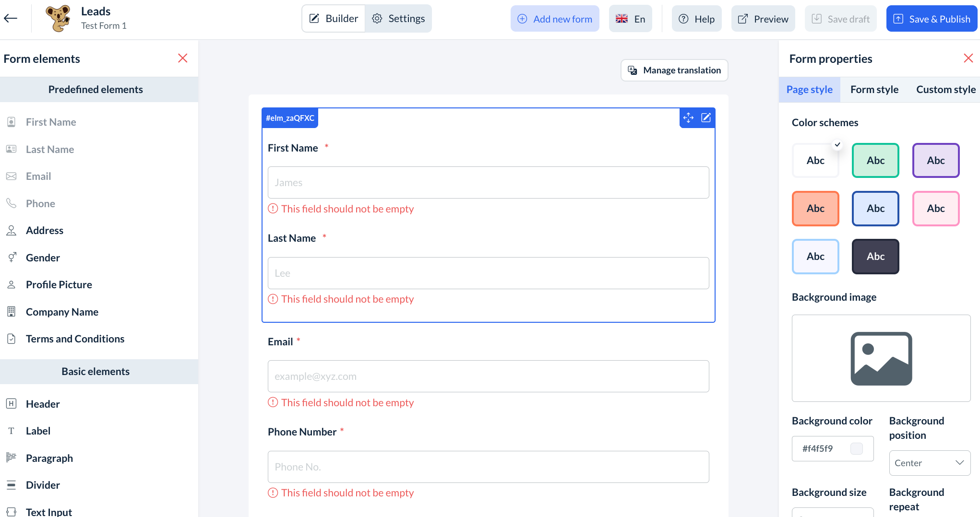980x517 pixels.
Task: Open Manage translation
Action: (674, 70)
